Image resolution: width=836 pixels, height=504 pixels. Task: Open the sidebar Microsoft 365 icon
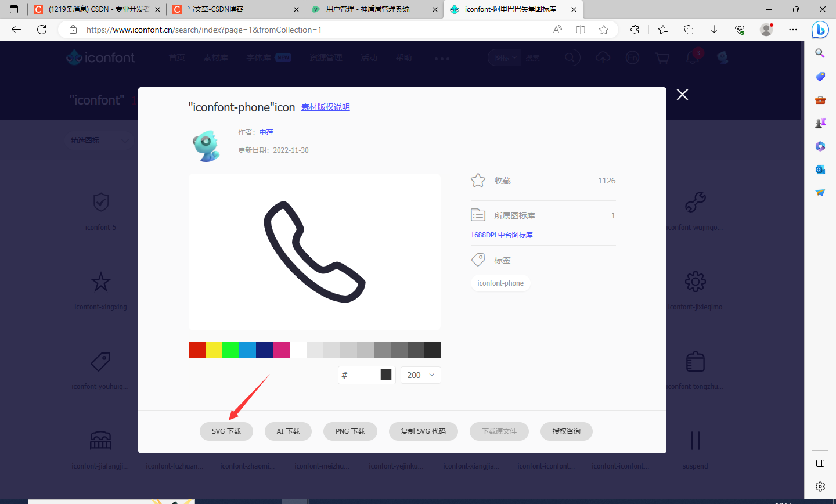(820, 146)
